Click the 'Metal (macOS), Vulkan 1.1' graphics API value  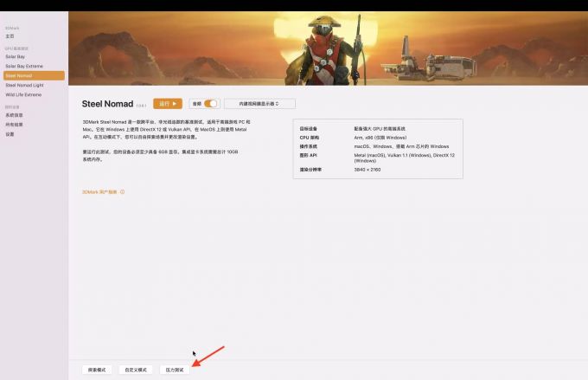tap(405, 158)
